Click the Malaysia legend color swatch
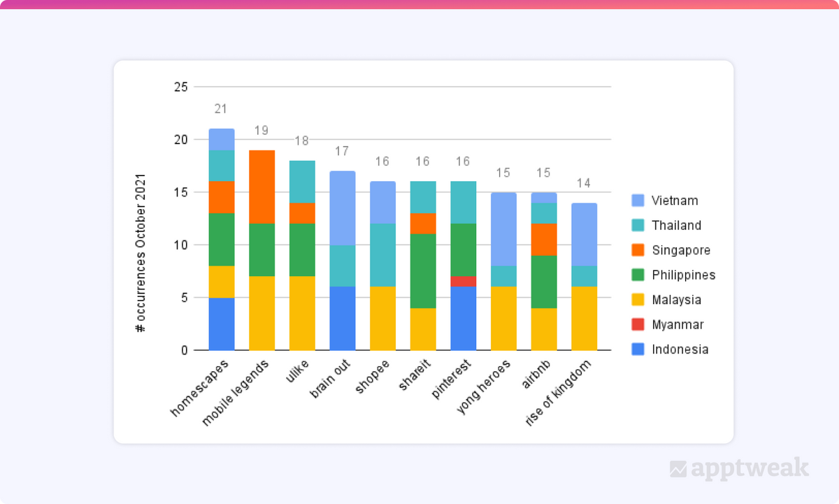 click(638, 300)
